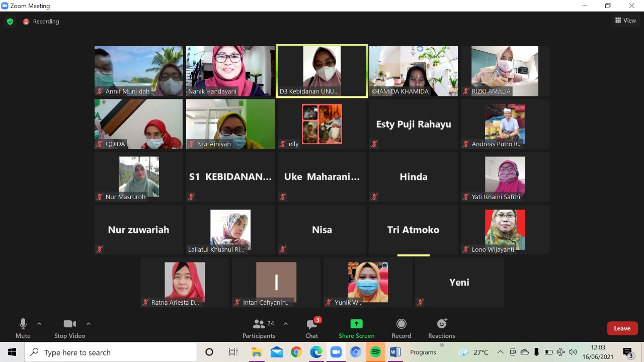Screen dimensions: 644x362
Task: Click the Programs toolbar on taskbar
Action: coord(423,352)
